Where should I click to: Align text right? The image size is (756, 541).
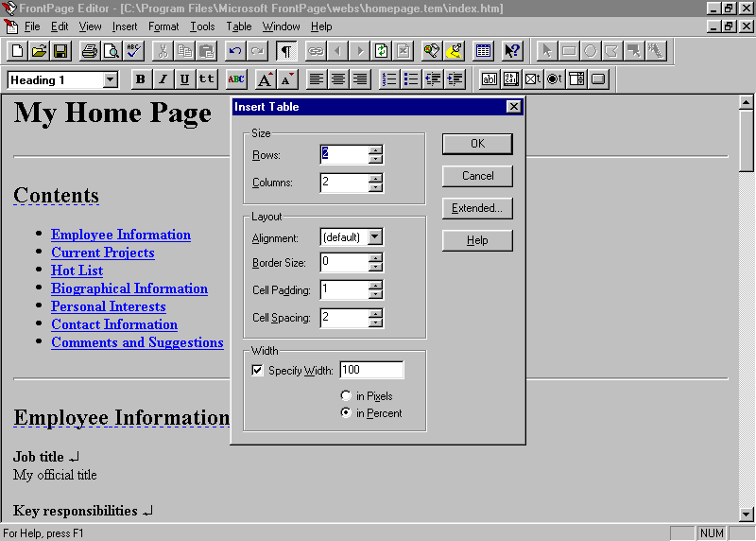[360, 79]
